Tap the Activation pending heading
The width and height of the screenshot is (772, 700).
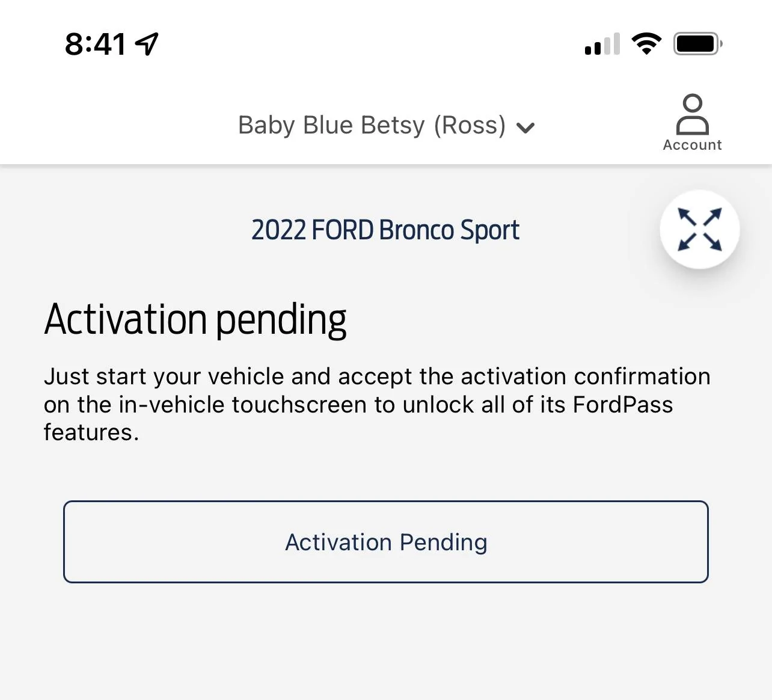(195, 318)
